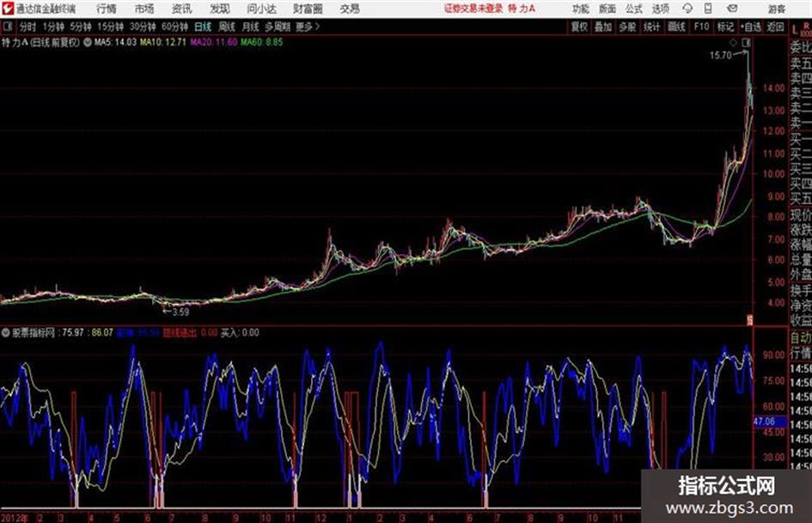The width and height of the screenshot is (812, 523).
Task: Click the 买入: 0.00 indicator value
Action: click(x=240, y=332)
